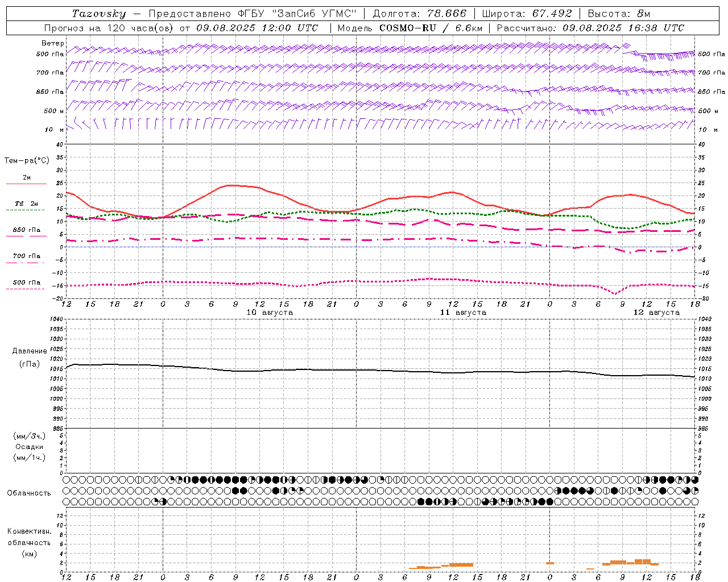The image size is (728, 582).
Task: Click the 'Td 2м' dew point legend label
Action: (x=27, y=203)
